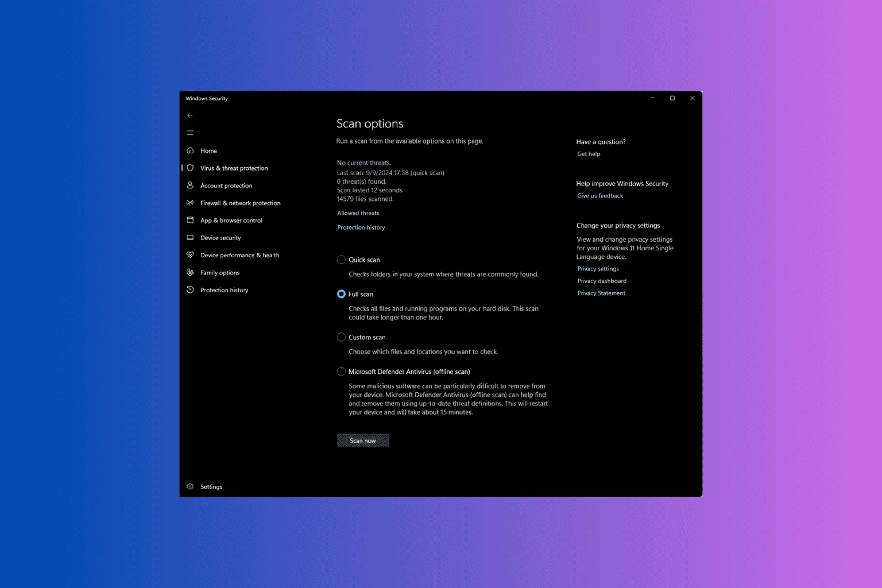Click the Firewall & network antenna icon
This screenshot has width=882, height=588.
point(190,203)
